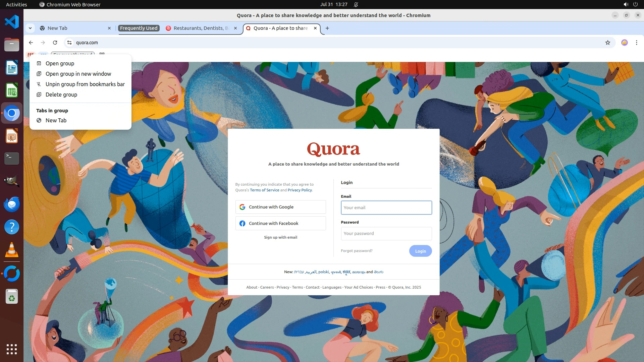The height and width of the screenshot is (362, 644).
Task: Open Thunderbird mail from dock
Action: [12, 204]
